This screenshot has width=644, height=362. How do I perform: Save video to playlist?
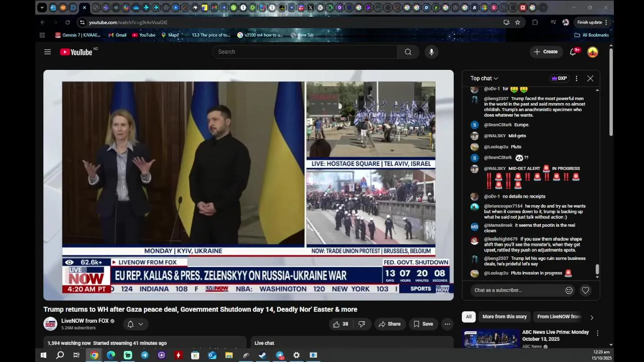(x=423, y=324)
